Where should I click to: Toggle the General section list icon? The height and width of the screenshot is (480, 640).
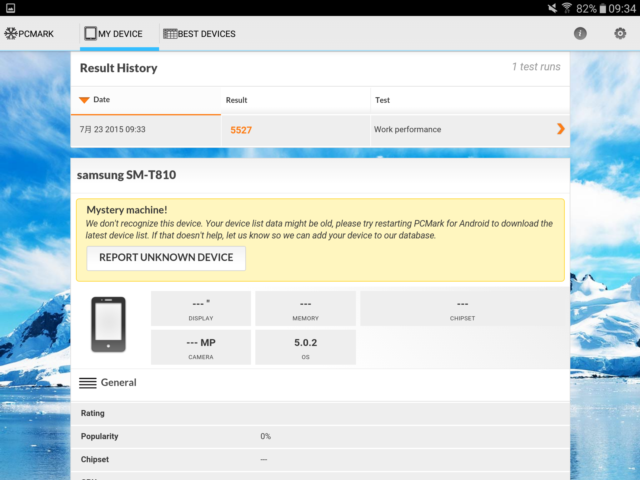88,383
